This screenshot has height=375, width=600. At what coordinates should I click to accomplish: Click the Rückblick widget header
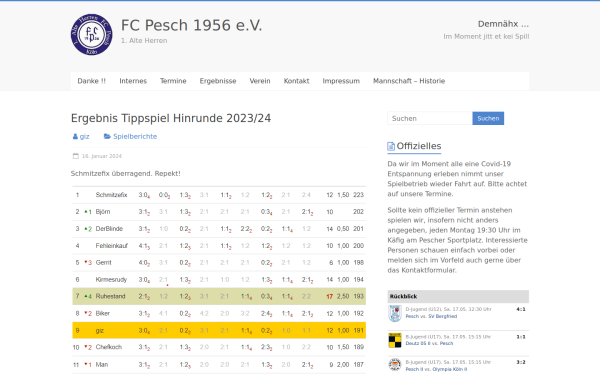(458, 296)
